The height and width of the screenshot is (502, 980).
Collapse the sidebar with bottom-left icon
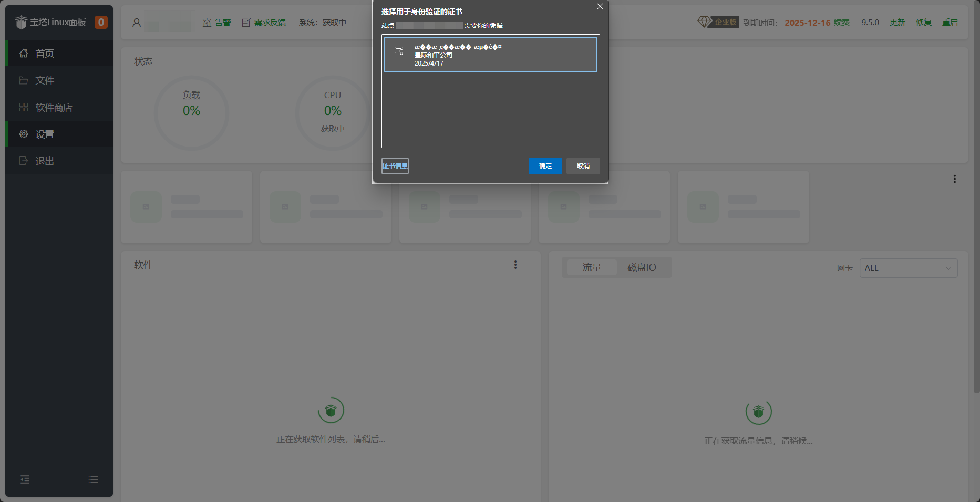click(25, 479)
